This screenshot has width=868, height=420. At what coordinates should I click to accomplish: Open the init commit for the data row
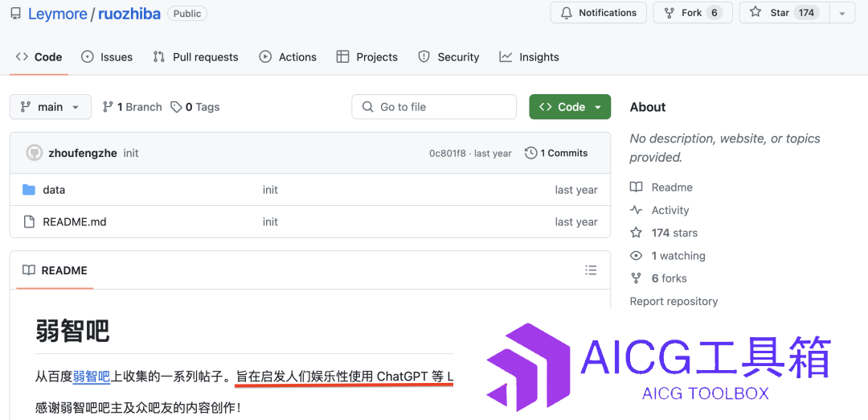[270, 190]
